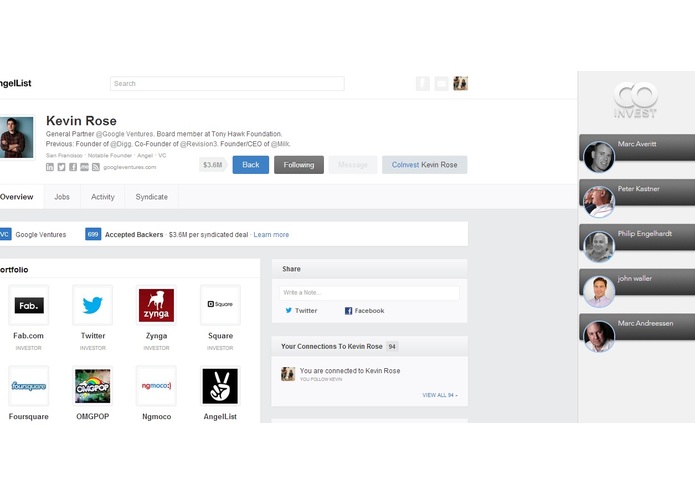Viewport: 695px width, 494px height.
Task: Share to Facebook in Share panel
Action: [364, 311]
